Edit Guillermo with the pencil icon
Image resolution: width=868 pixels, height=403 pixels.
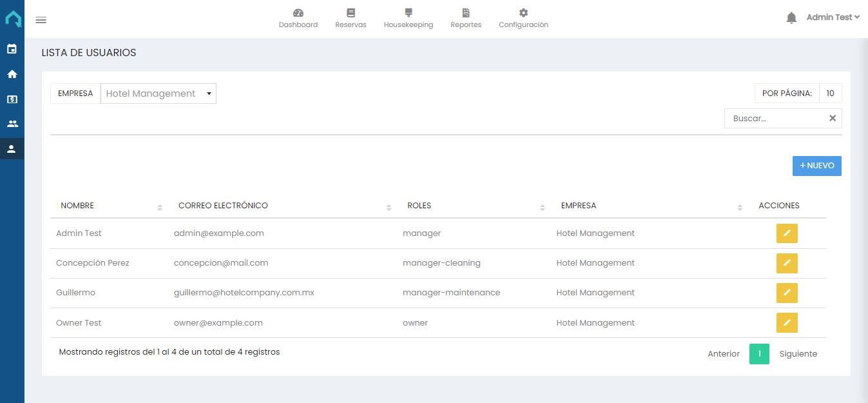click(787, 293)
